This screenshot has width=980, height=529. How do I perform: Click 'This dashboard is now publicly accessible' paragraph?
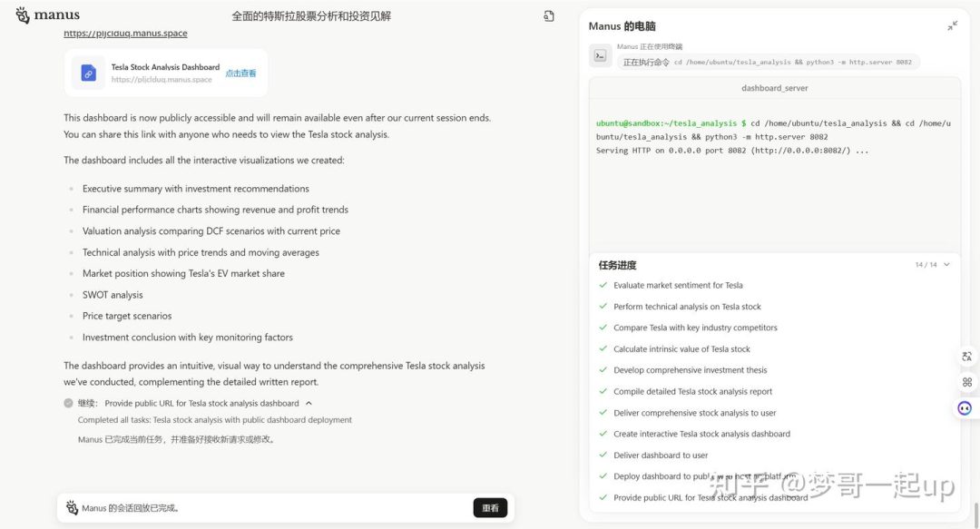(x=277, y=126)
